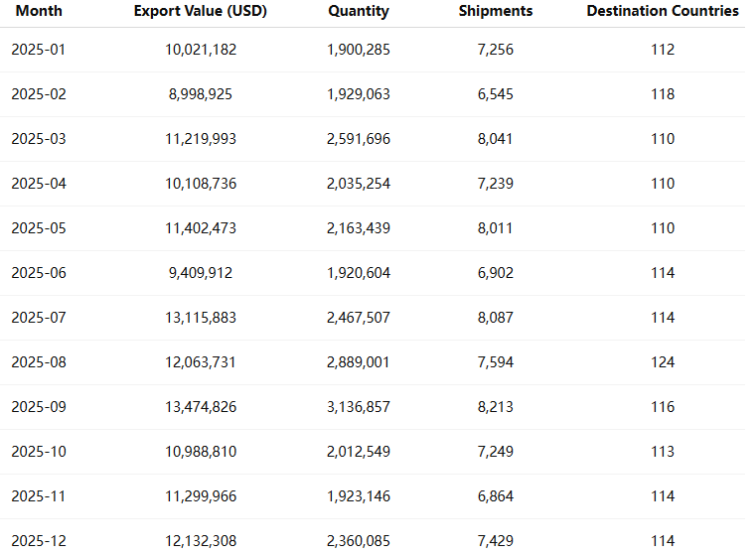Click the Destination Countries column header

tap(663, 11)
